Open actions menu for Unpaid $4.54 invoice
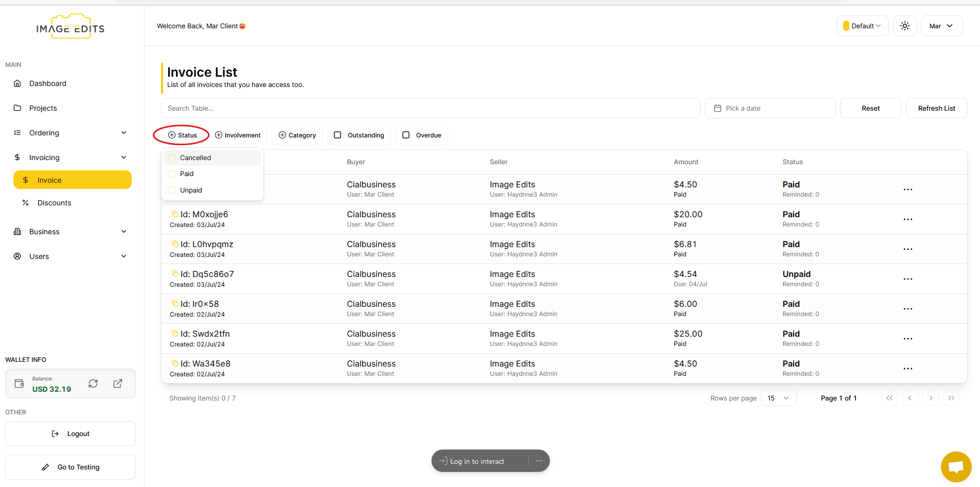 [x=907, y=279]
